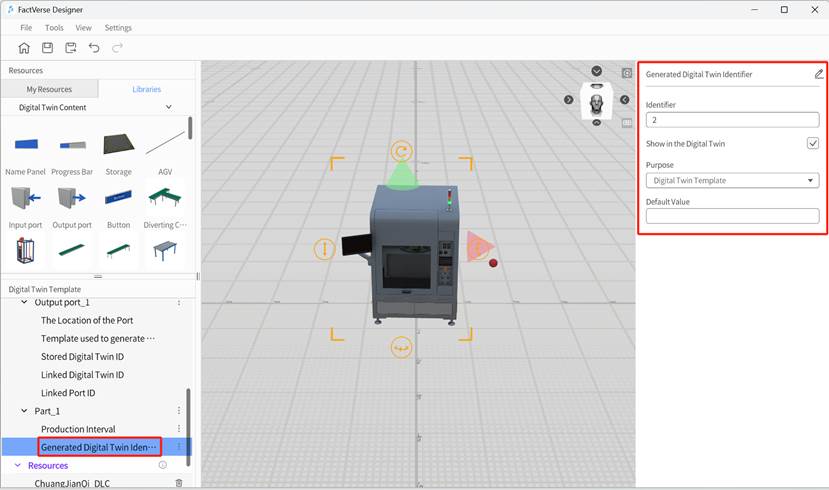The image size is (829, 490).
Task: Open the Digital Twin Content dropdown
Action: [x=98, y=107]
